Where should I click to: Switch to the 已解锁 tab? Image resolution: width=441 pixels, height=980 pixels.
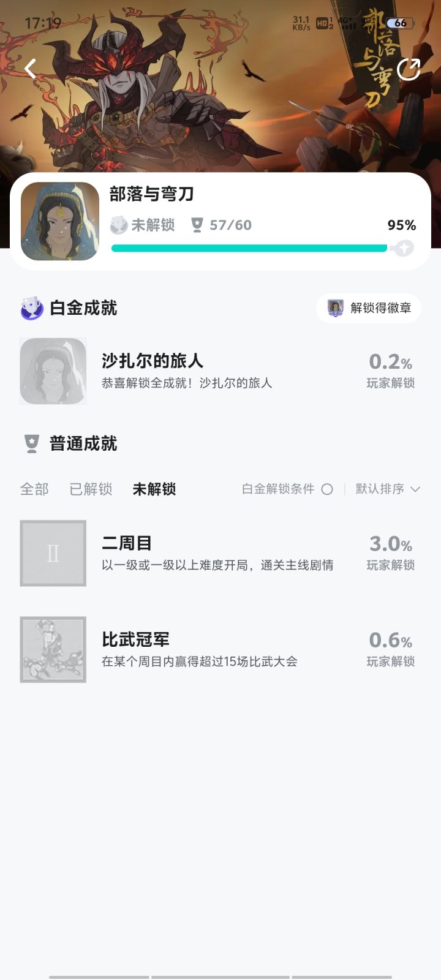[91, 489]
